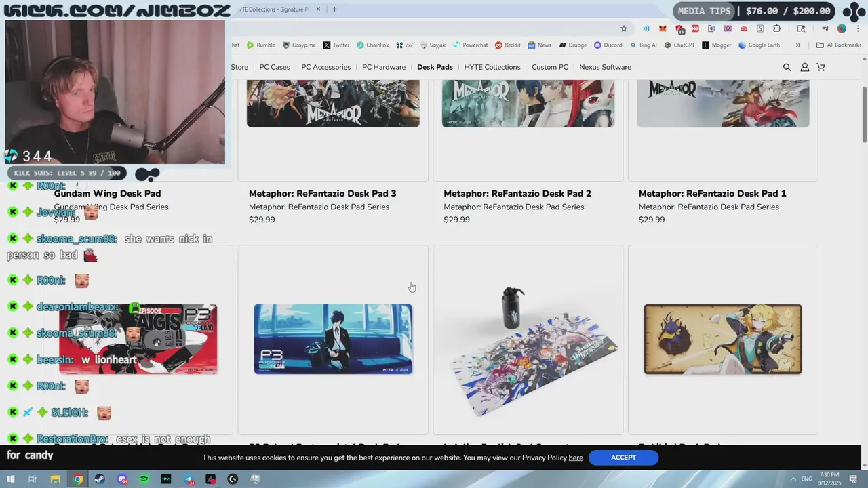Open the PC Cases menu item
Screen dimensions: 868x488
click(x=275, y=67)
